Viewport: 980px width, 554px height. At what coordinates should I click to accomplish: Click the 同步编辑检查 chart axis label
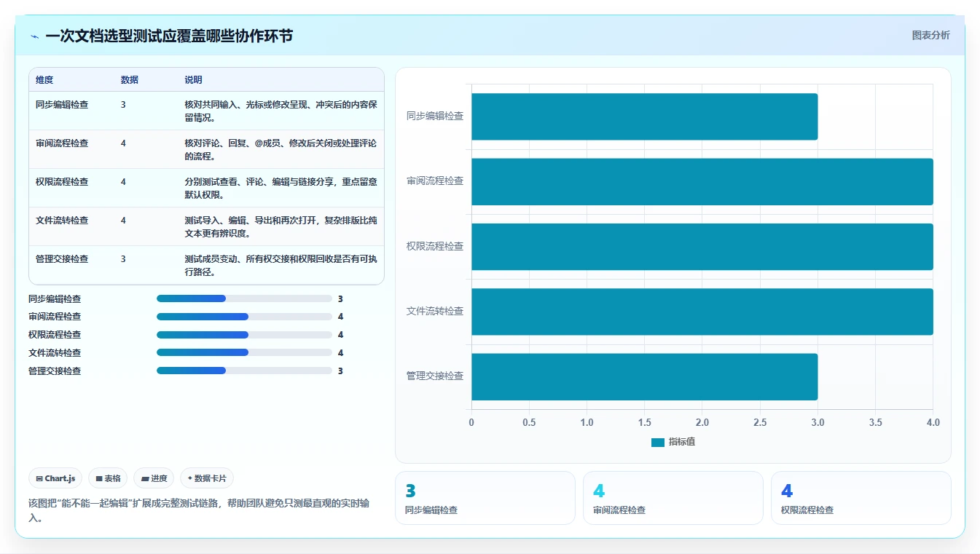[435, 116]
